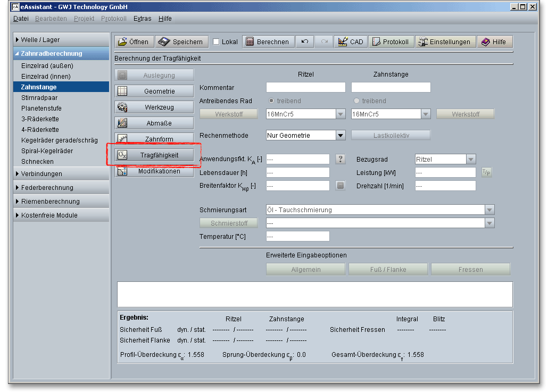548x392 pixels.
Task: Open Einstellungen settings in toolbar
Action: tap(445, 42)
